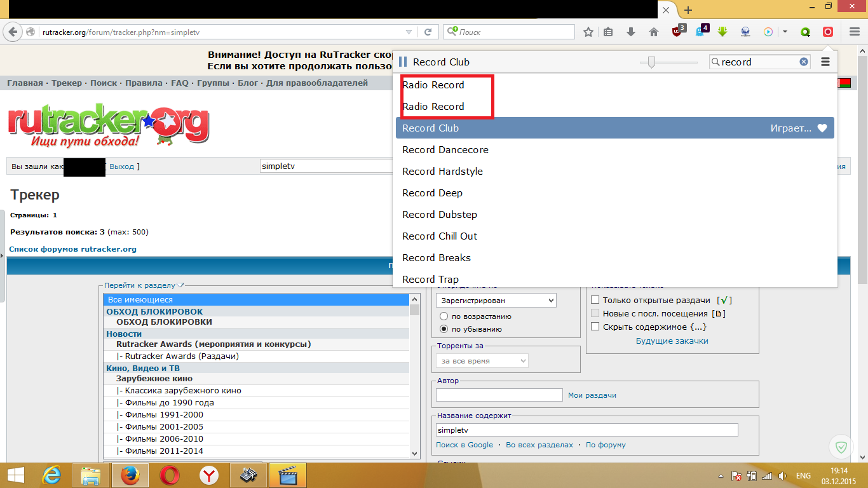Go to Firefox home page icon
Screen dimensions: 868x488
(654, 32)
